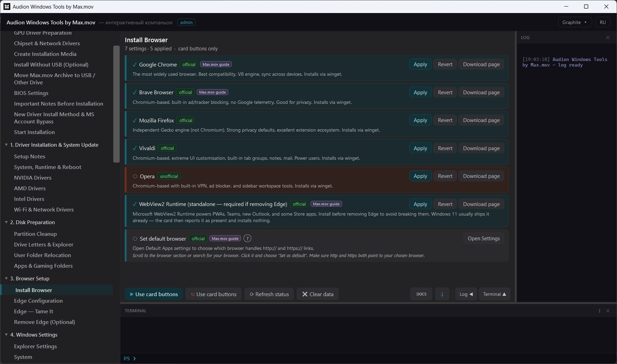The height and width of the screenshot is (364, 617).
Task: Collapse the 3. Browser Setup section
Action: click(7, 278)
